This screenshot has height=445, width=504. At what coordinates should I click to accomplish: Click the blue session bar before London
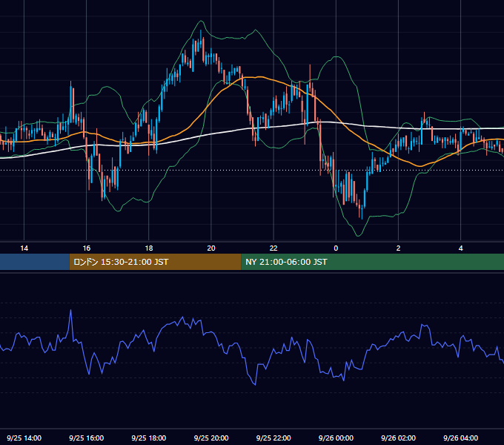point(34,262)
